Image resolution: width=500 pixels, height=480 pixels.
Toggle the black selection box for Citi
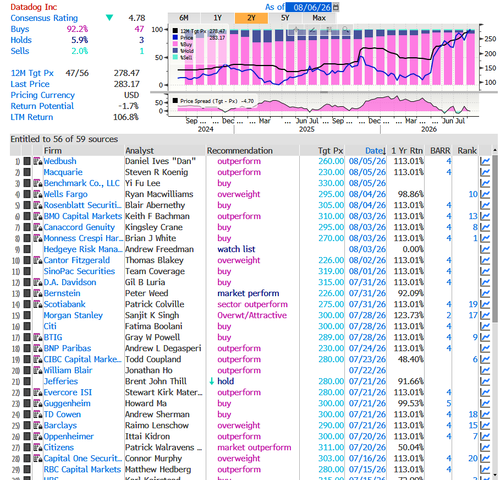tap(27, 326)
